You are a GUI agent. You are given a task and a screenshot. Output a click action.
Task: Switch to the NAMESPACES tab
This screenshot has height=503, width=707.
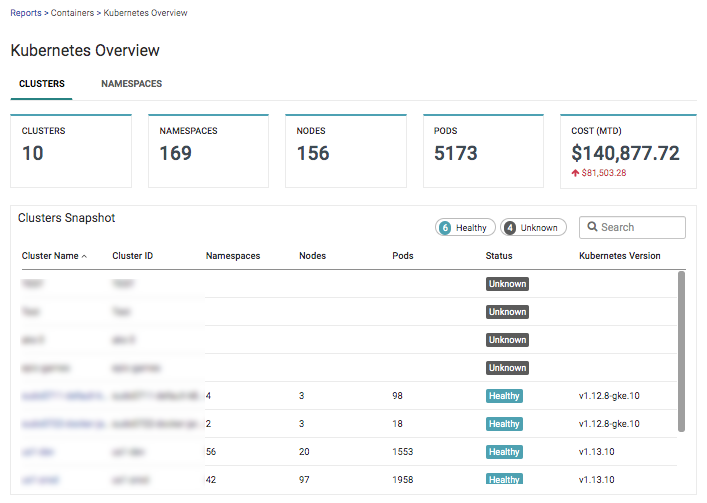pos(131,84)
